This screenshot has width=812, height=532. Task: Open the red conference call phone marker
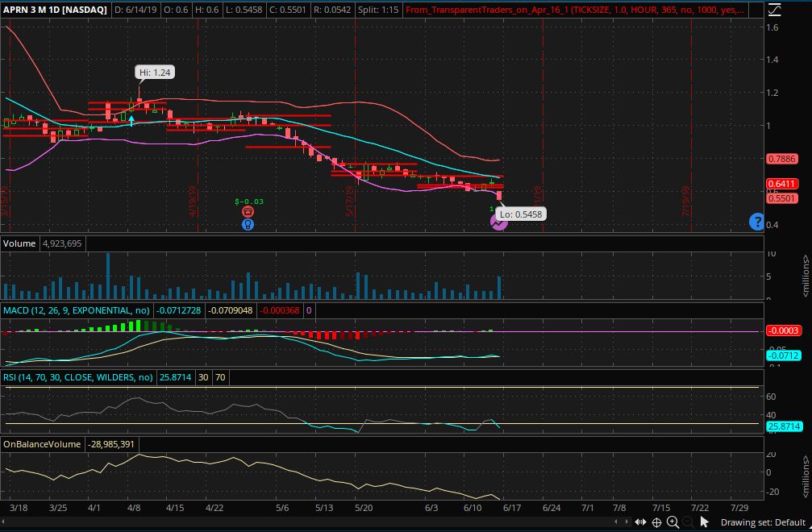[x=248, y=212]
